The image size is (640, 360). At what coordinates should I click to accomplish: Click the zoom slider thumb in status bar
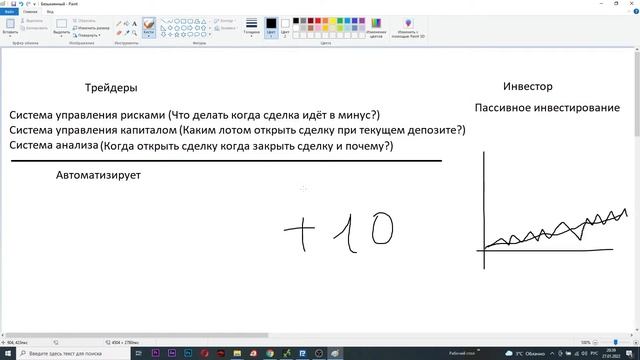[616, 342]
